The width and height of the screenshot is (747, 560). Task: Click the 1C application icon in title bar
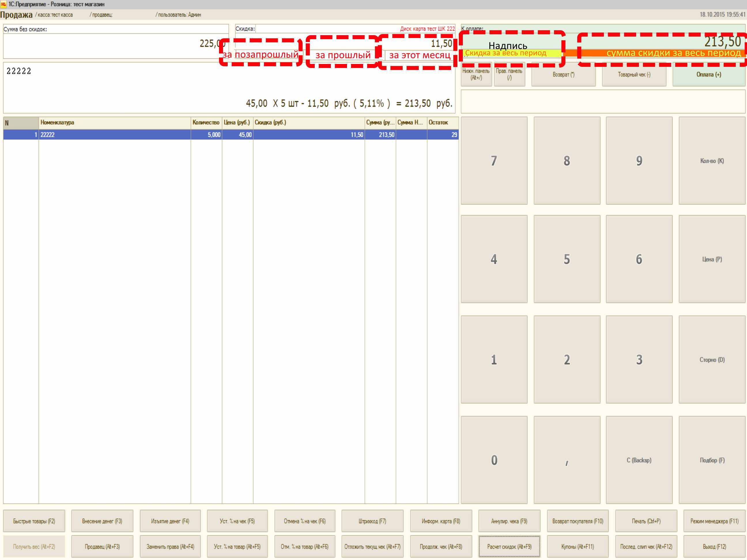click(x=4, y=4)
